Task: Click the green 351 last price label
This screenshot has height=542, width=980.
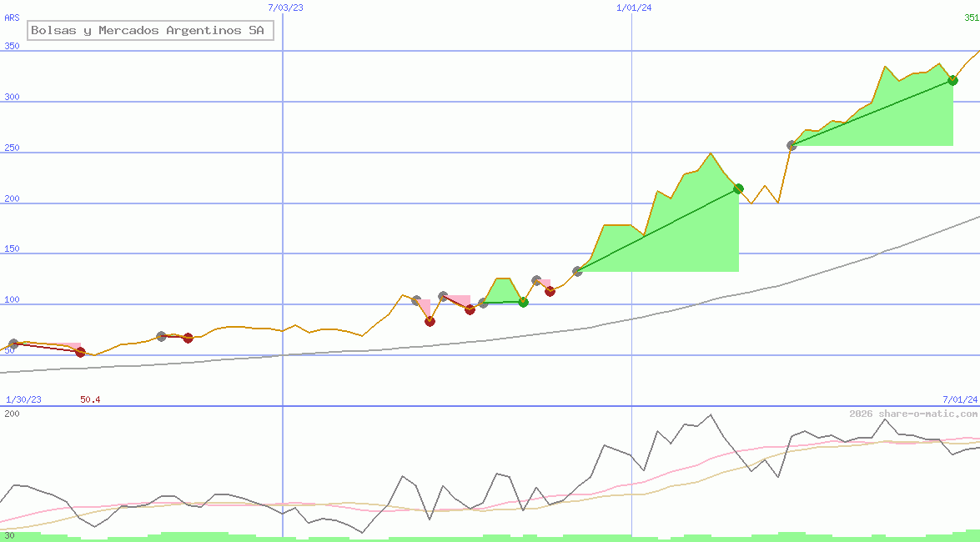Action: click(x=972, y=17)
